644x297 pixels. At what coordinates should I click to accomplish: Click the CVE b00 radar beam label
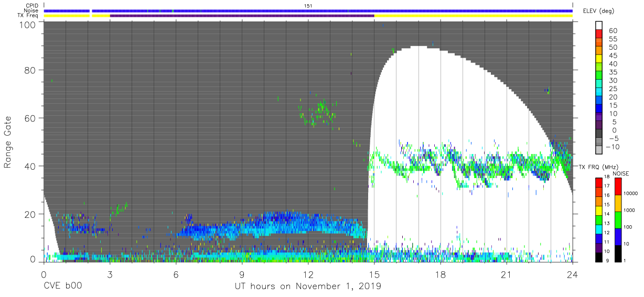(62, 287)
